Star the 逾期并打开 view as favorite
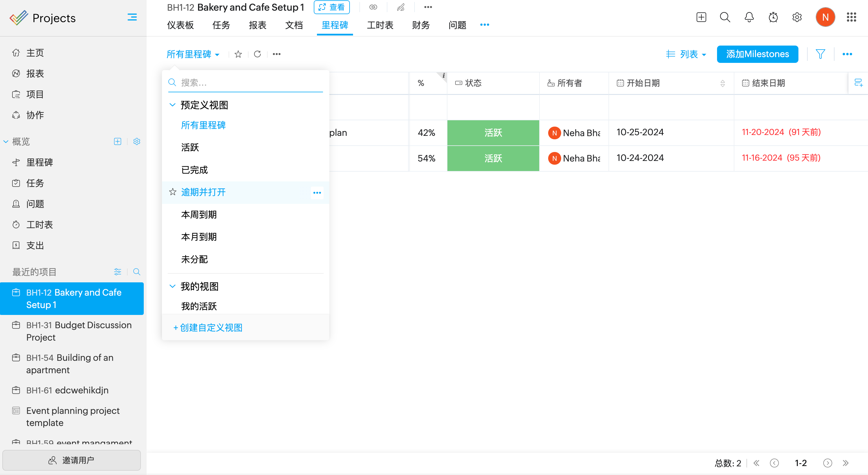 (173, 192)
